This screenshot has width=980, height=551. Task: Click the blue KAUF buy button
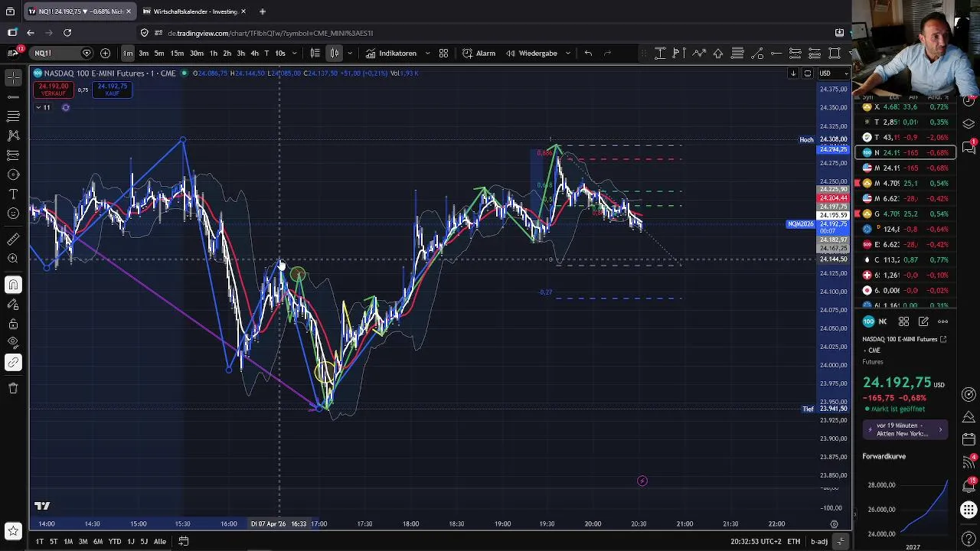[x=112, y=90]
